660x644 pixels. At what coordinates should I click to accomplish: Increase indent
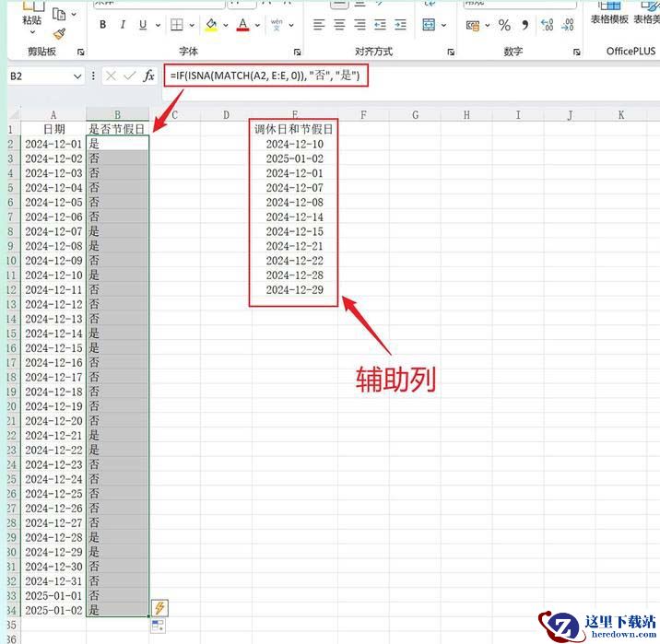(400, 25)
